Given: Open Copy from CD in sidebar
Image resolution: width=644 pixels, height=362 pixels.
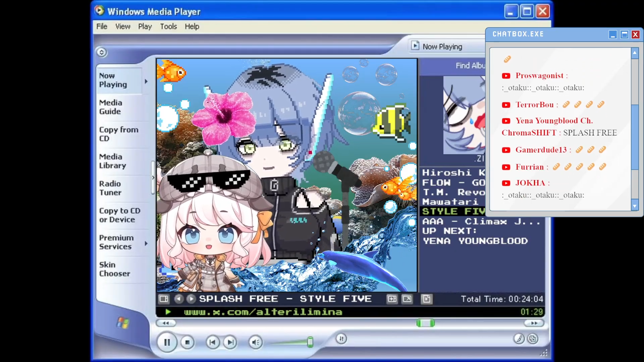Looking at the screenshot, I should (123, 134).
